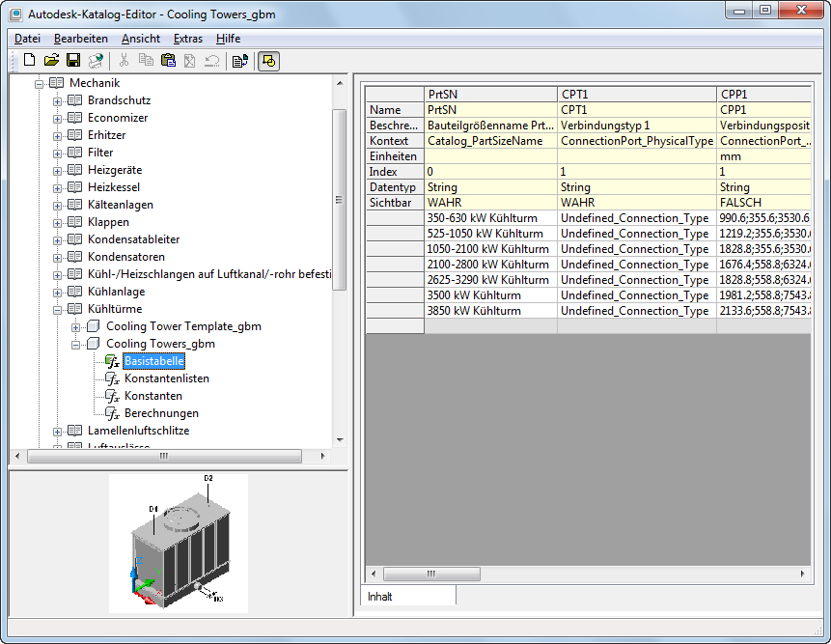Expand the Brandschutz tree node
Image resolution: width=831 pixels, height=644 pixels.
coord(57,101)
